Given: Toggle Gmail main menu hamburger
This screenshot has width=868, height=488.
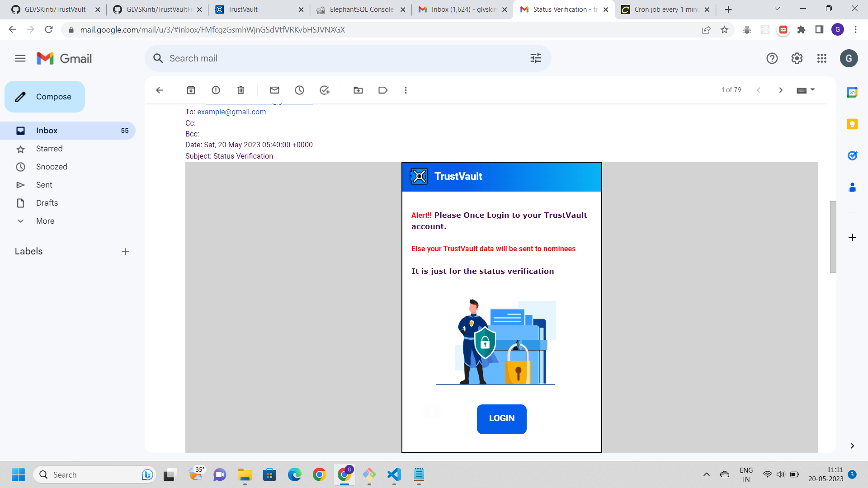Looking at the screenshot, I should pyautogui.click(x=20, y=58).
